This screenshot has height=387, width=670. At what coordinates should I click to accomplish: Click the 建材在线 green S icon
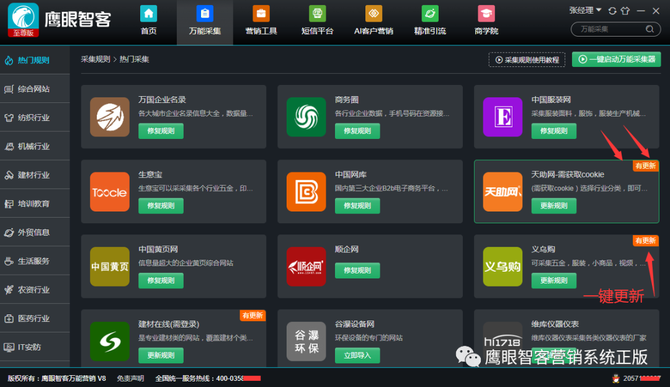pos(110,341)
